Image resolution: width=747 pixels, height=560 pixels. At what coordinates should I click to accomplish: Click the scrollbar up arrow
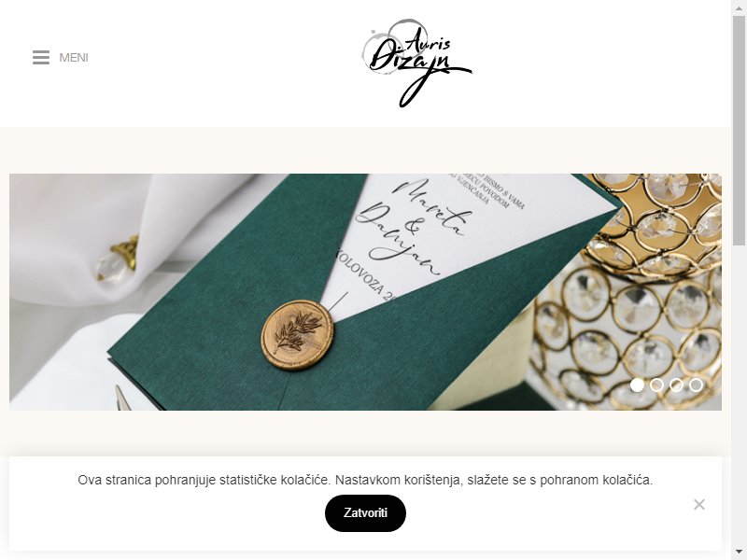pyautogui.click(x=739, y=7)
